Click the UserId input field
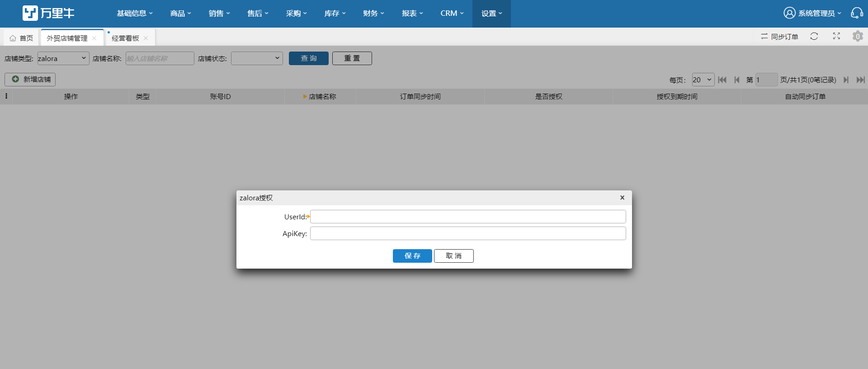 coord(468,217)
